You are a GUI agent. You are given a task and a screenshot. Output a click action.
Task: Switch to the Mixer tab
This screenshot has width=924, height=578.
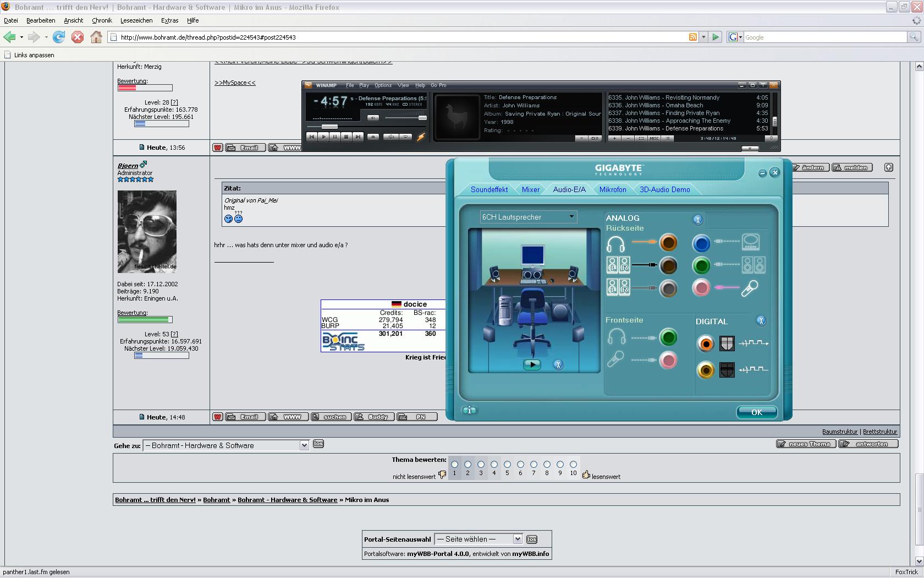tap(530, 189)
